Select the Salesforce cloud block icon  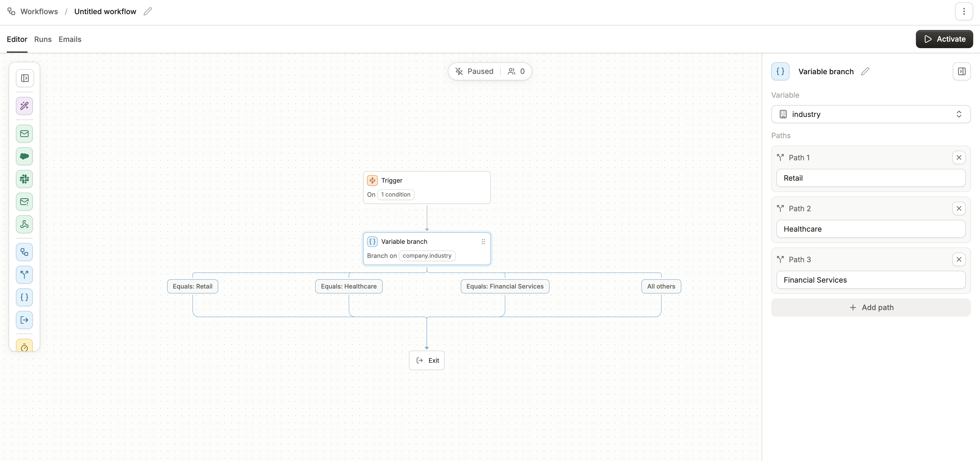[24, 156]
